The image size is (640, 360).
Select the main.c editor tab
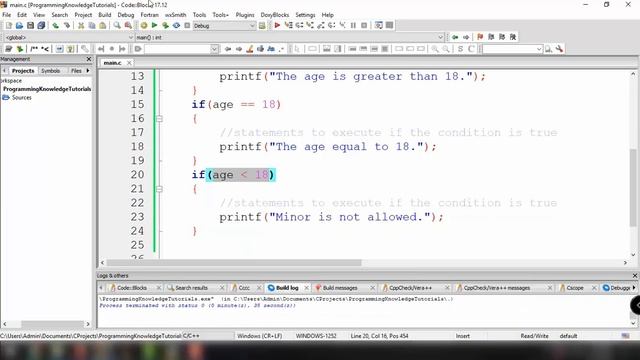(112, 62)
